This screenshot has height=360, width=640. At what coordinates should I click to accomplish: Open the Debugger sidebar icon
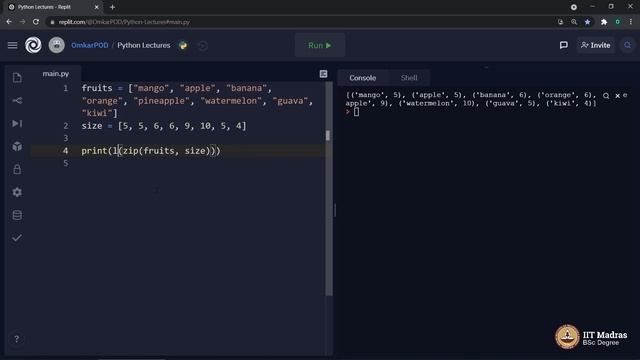click(17, 123)
